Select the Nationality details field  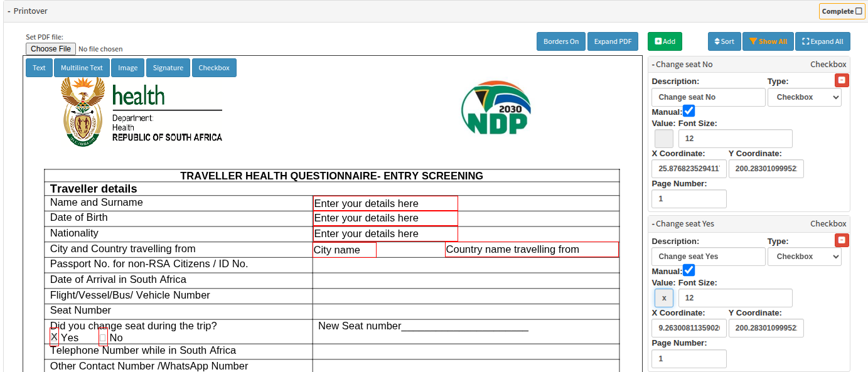(x=385, y=233)
